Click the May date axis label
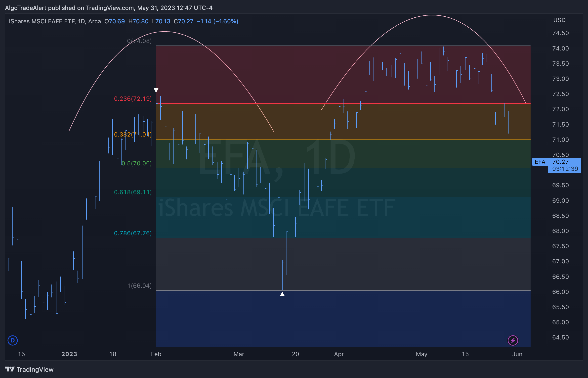588x378 pixels. click(422, 354)
